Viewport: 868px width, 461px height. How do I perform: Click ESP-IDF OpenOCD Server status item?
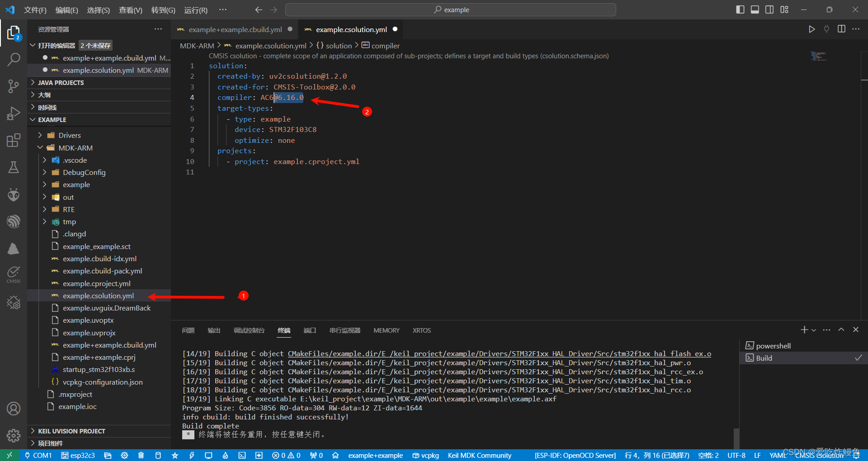[575, 455]
